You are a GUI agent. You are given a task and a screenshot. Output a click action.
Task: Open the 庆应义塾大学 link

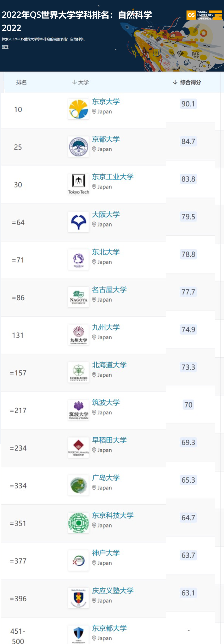pyautogui.click(x=113, y=590)
